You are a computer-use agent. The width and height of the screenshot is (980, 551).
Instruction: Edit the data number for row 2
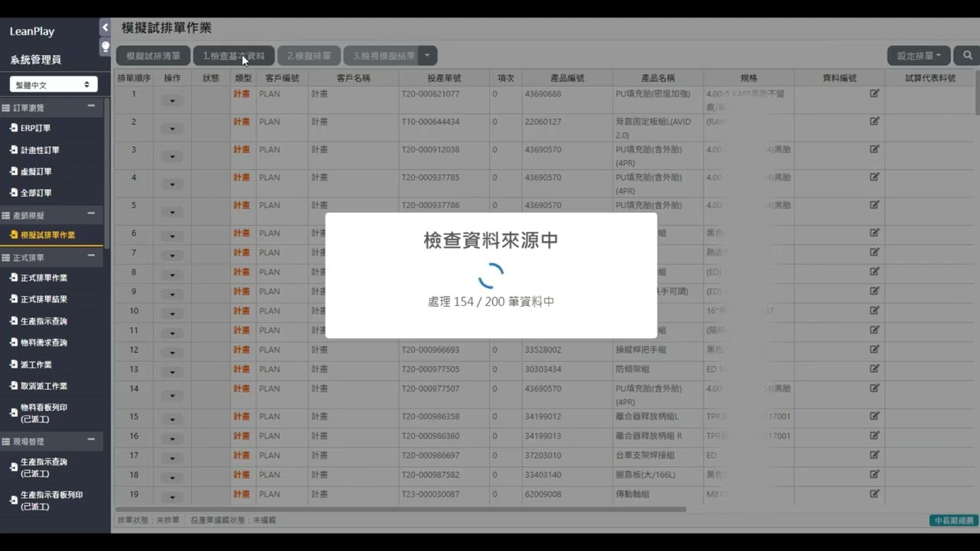pyautogui.click(x=874, y=121)
